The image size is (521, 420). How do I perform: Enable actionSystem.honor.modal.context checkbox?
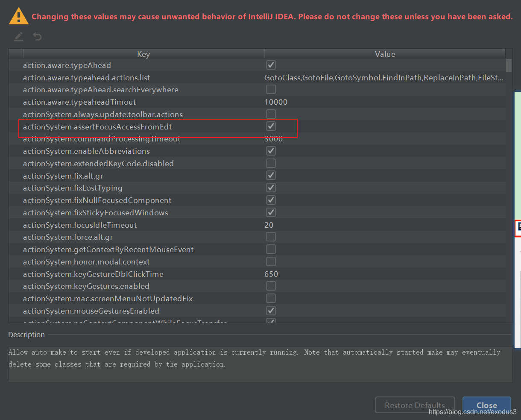[271, 261]
